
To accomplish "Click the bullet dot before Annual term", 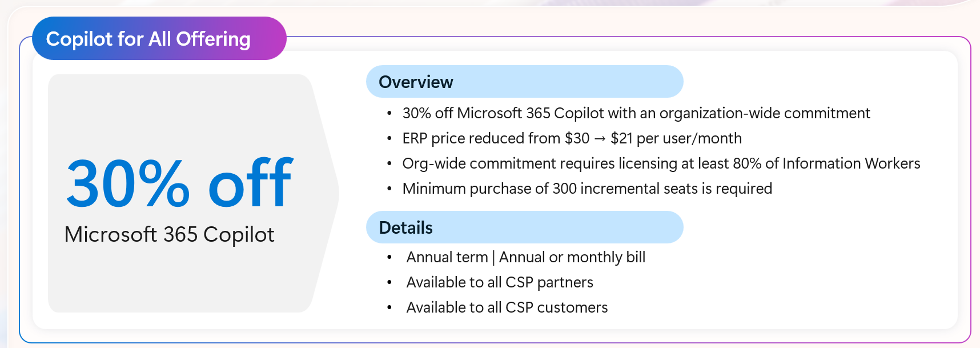I will 389,258.
